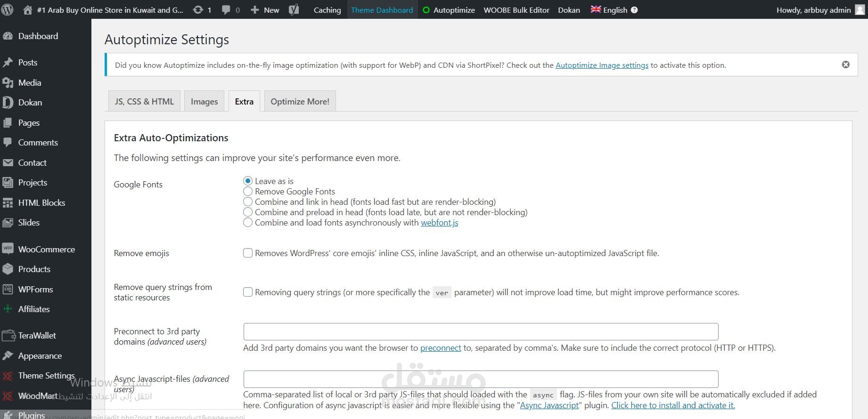Click the Dokan D icon in sidebar
The image size is (868, 419).
(8, 103)
